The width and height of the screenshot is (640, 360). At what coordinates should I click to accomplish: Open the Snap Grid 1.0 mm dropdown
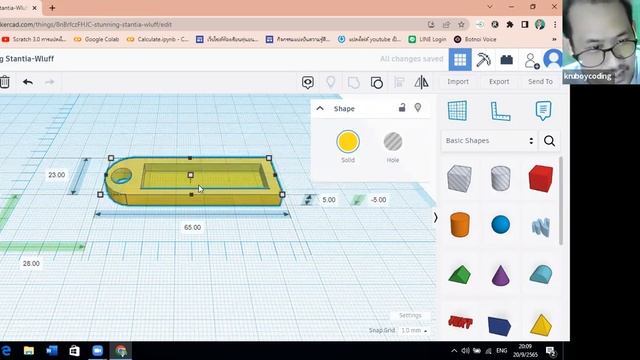(414, 330)
